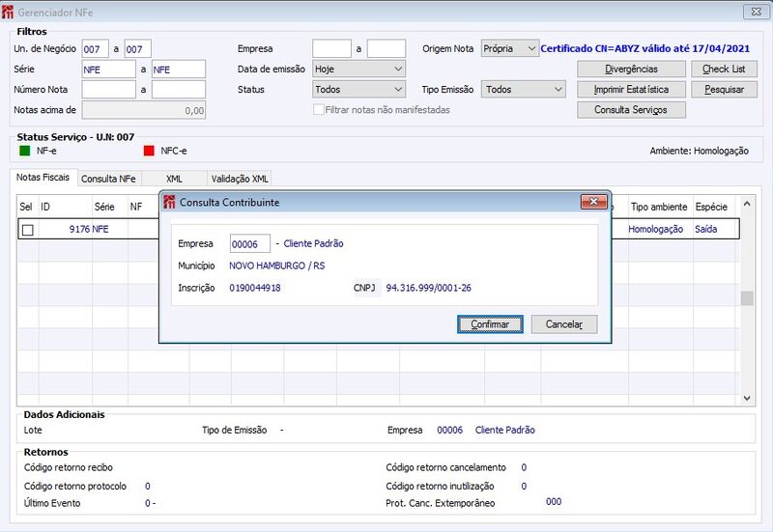Image resolution: width=773 pixels, height=532 pixels.
Task: Click the Consulta Contribuinte dialog icon
Action: [x=169, y=202]
